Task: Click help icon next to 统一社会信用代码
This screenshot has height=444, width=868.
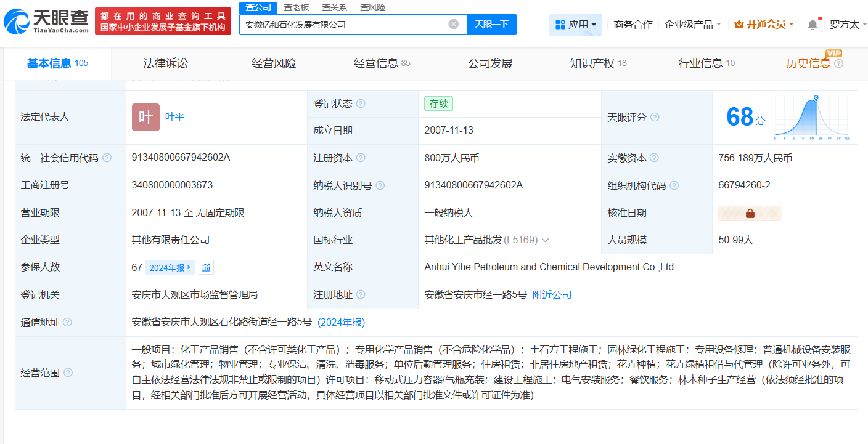Action: (107, 158)
